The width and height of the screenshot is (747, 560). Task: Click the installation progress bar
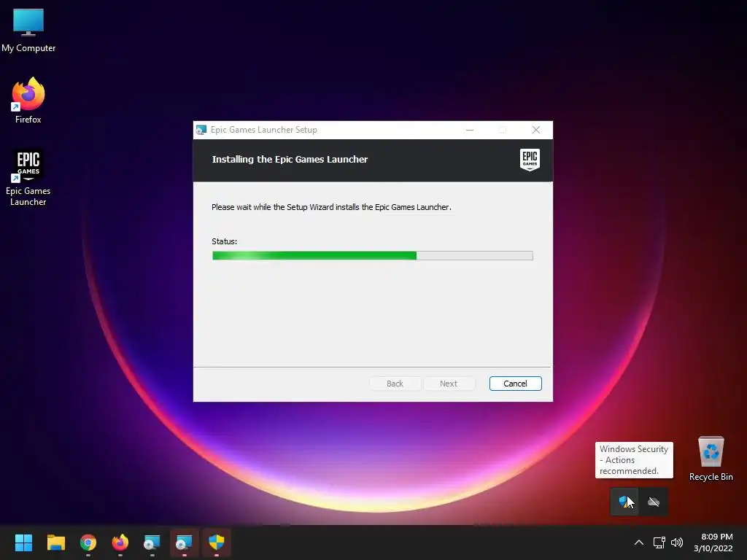pos(373,256)
